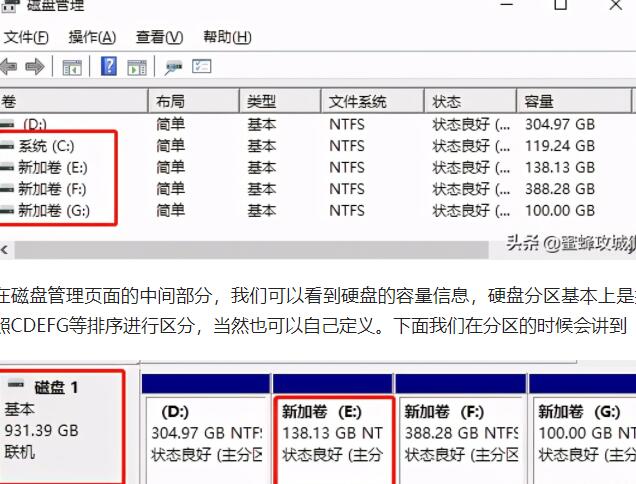
Task: Click the 119.24 GB capacity cell
Action: (x=560, y=146)
